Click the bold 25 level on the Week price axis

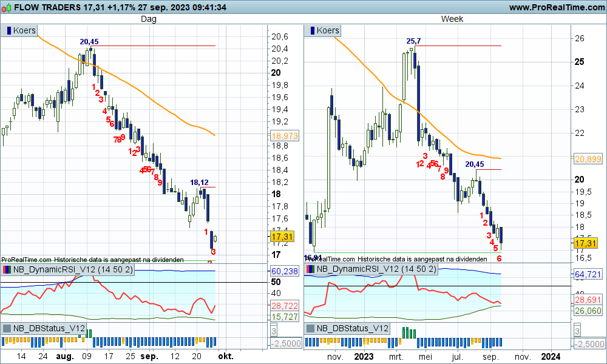580,62
